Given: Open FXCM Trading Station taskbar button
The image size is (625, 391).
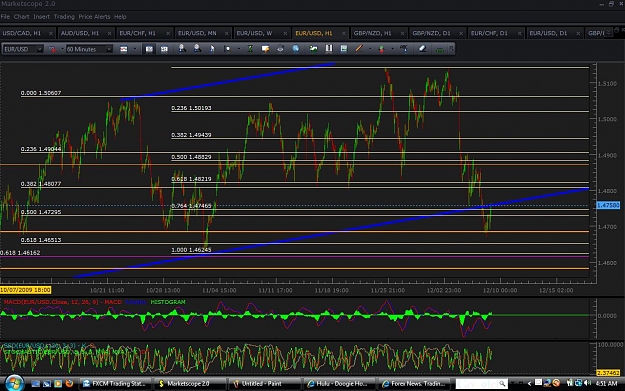Looking at the screenshot, I should point(115,383).
